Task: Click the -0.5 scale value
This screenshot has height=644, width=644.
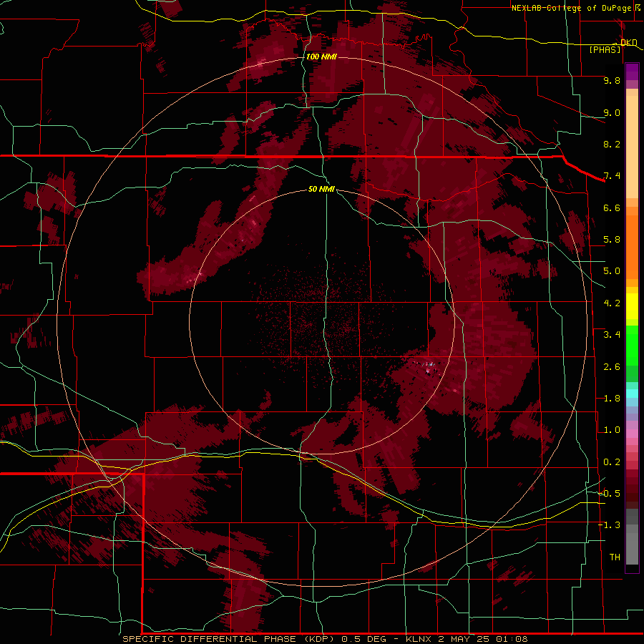Action: 610,494
